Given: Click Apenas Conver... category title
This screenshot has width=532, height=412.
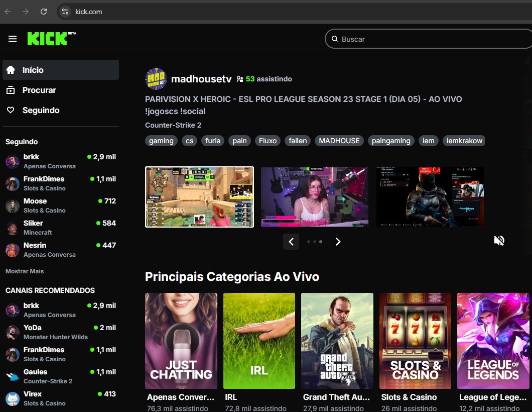Looking at the screenshot, I should pos(181,397).
